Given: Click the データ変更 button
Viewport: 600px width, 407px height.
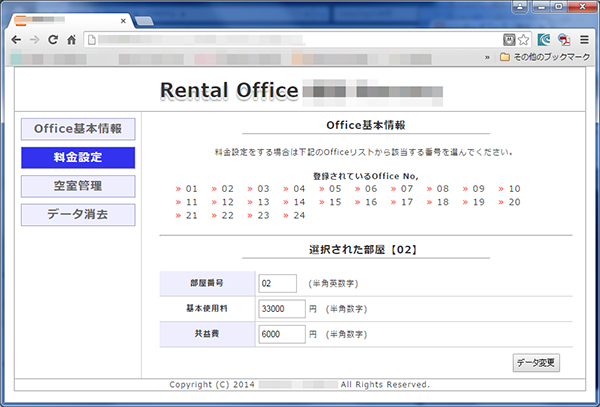Looking at the screenshot, I should coord(536,363).
